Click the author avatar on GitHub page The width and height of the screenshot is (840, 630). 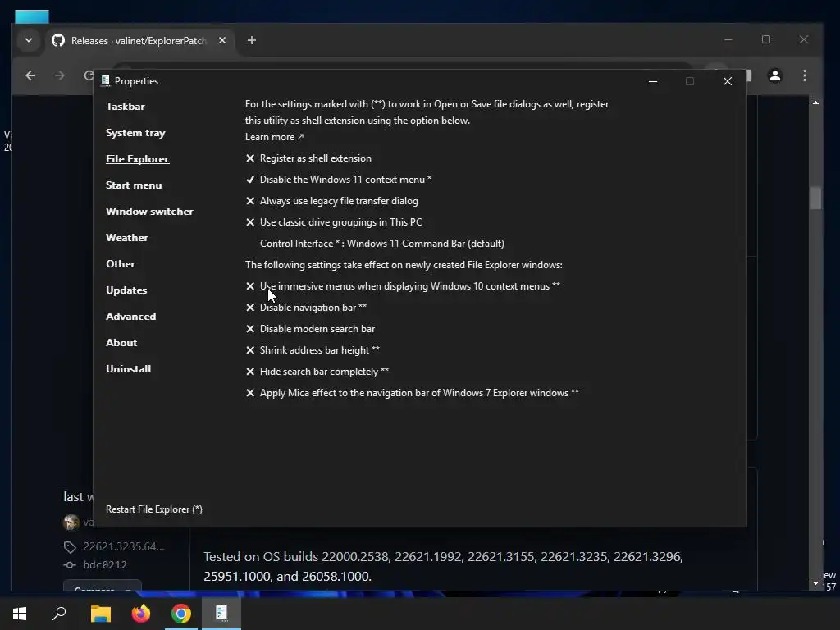coord(71,522)
